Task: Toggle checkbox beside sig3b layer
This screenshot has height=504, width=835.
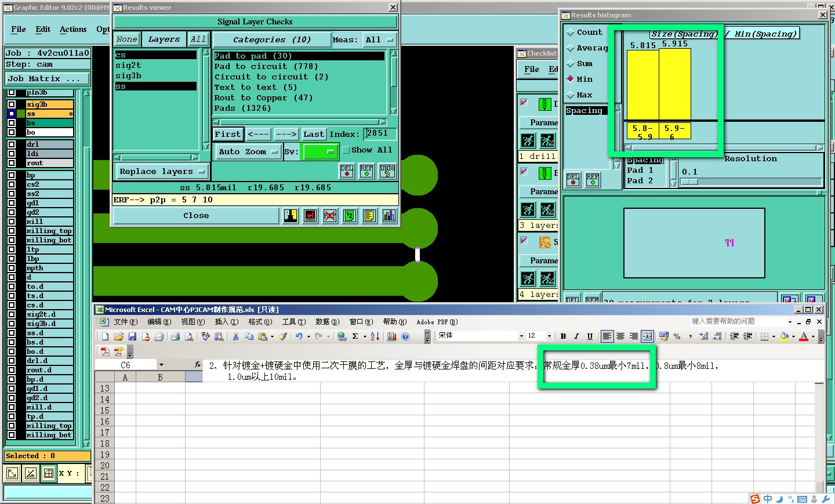Action: [x=12, y=104]
